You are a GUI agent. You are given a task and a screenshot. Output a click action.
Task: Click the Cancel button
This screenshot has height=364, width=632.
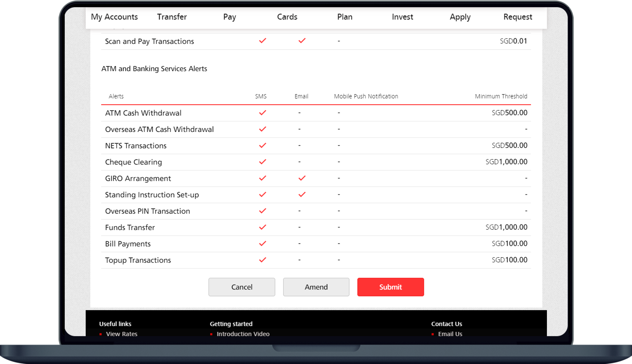pyautogui.click(x=242, y=287)
